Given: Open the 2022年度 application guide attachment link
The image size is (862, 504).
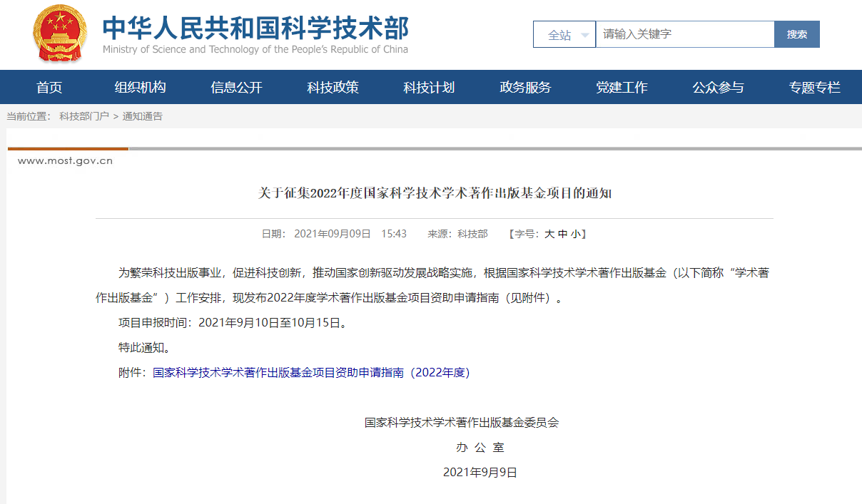Looking at the screenshot, I should 311,372.
